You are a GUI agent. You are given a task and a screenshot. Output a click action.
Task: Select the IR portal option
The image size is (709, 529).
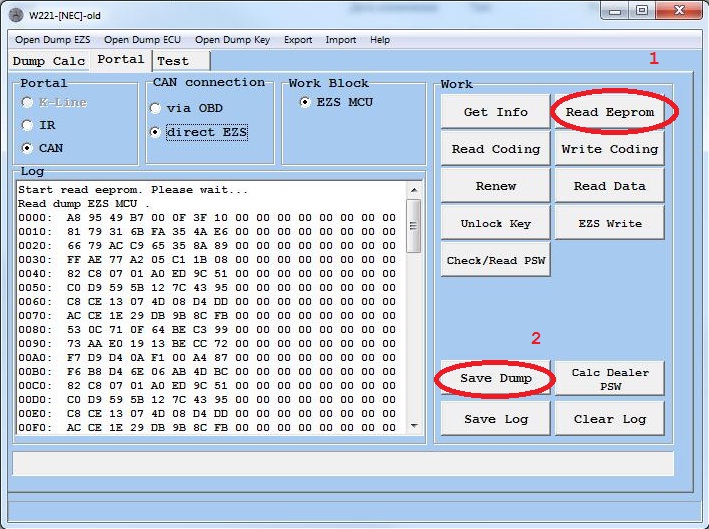(x=27, y=125)
